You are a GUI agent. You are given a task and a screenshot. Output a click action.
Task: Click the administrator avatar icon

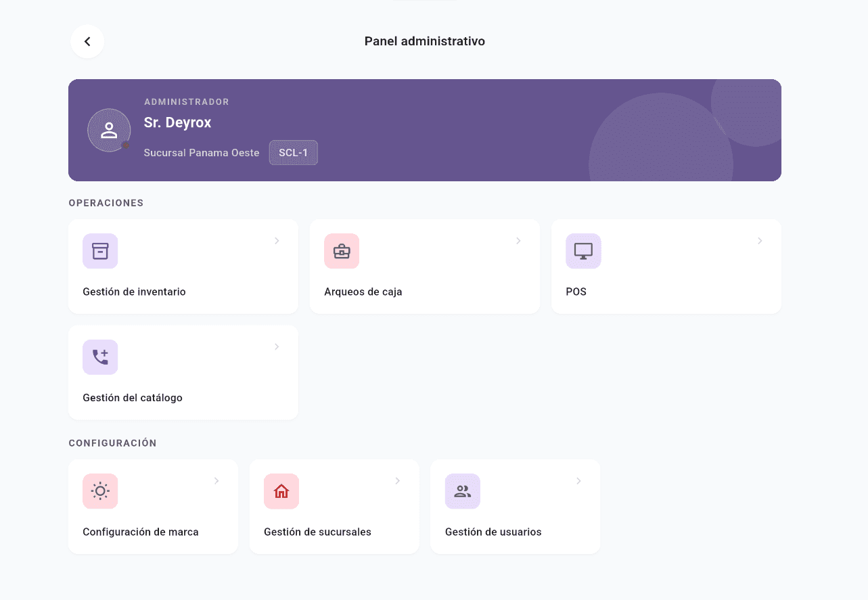pos(109,130)
